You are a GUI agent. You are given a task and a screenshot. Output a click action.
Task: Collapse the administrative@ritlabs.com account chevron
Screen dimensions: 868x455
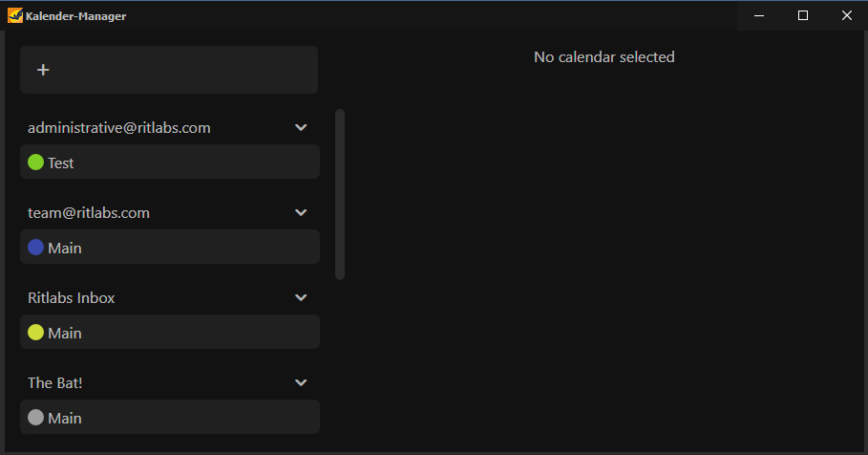[301, 127]
